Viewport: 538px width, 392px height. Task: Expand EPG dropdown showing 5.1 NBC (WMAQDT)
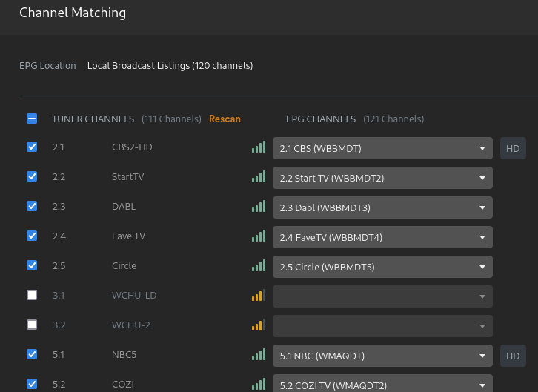[382, 355]
